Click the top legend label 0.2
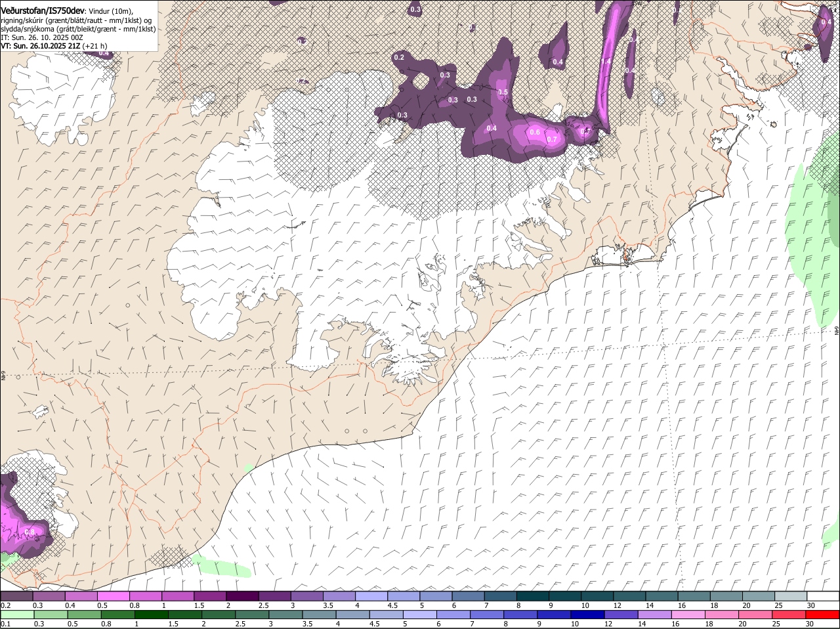The width and height of the screenshot is (840, 629). tap(5, 605)
